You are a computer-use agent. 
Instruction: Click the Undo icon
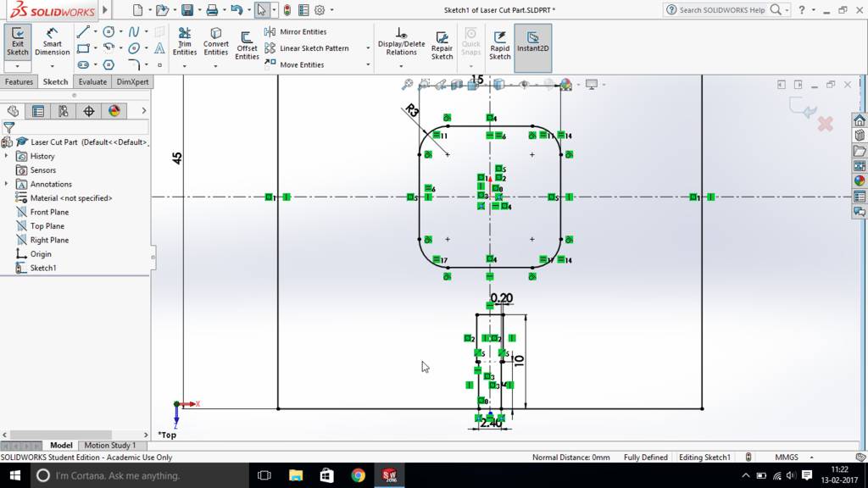tap(237, 10)
